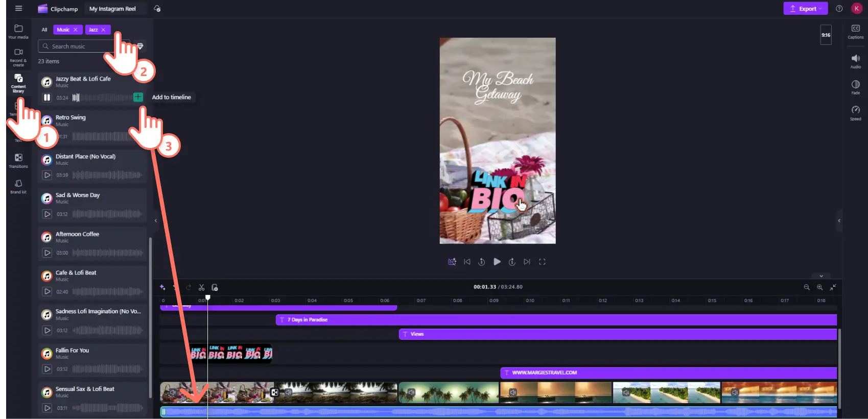The height and width of the screenshot is (419, 868).
Task: Open Brand kit tab
Action: click(x=18, y=186)
